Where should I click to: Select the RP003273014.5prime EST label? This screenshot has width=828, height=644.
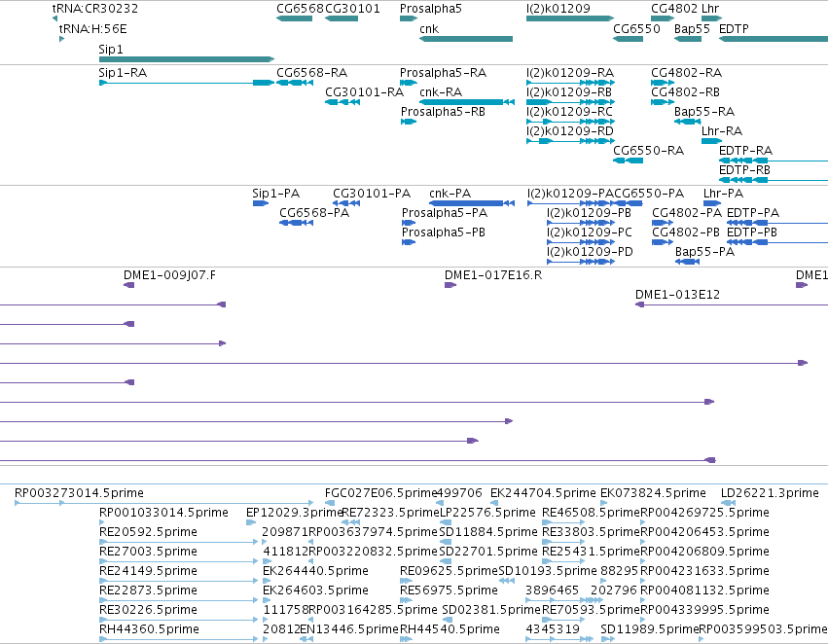pyautogui.click(x=79, y=493)
